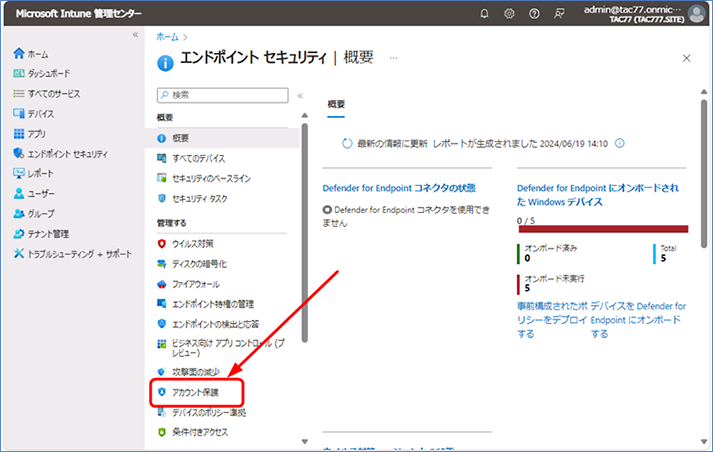Click the セキュリティのベースライン icon

161,178
